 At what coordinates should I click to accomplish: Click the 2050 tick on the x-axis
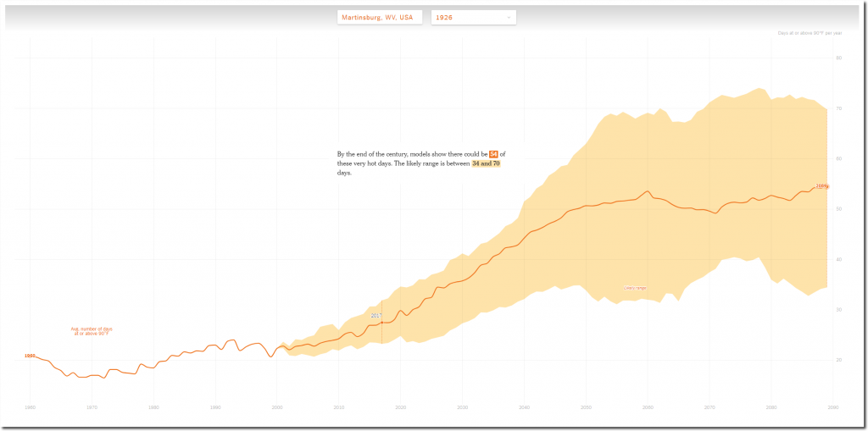click(x=586, y=407)
